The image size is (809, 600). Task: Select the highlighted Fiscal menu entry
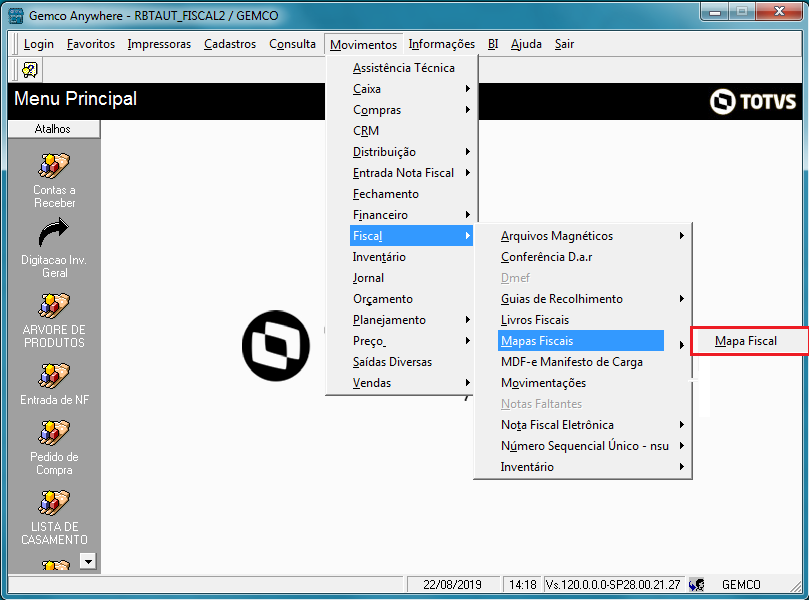411,236
